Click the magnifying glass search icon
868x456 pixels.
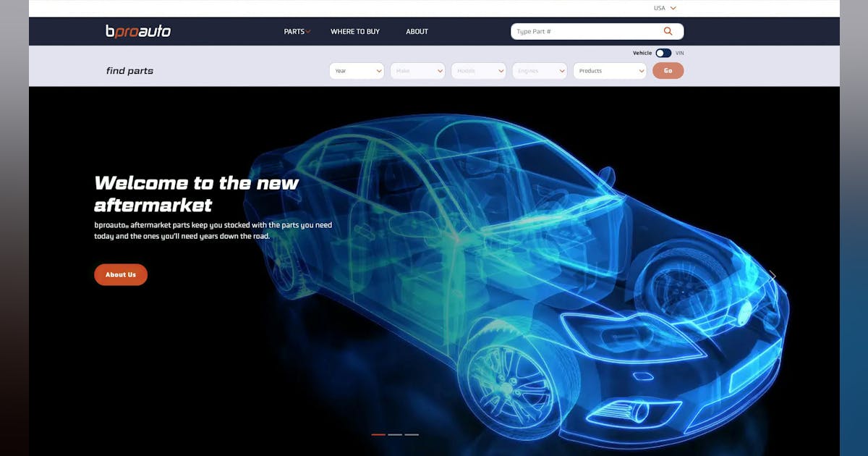pyautogui.click(x=667, y=31)
